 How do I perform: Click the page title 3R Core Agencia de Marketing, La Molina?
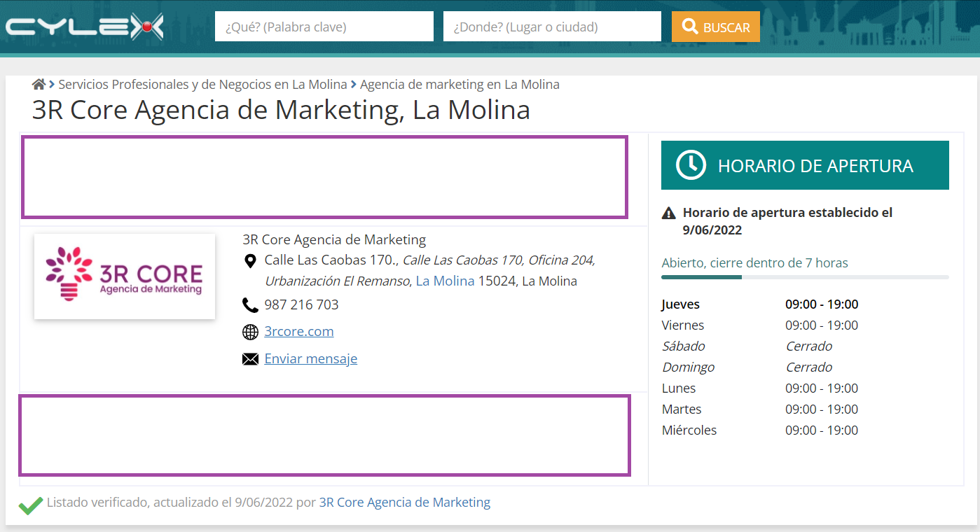281,111
